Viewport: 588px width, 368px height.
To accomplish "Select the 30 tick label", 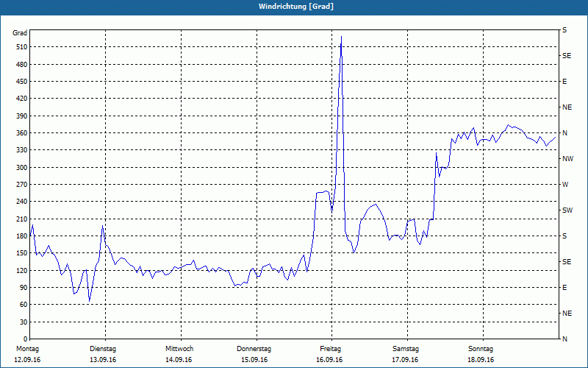I will [x=23, y=322].
